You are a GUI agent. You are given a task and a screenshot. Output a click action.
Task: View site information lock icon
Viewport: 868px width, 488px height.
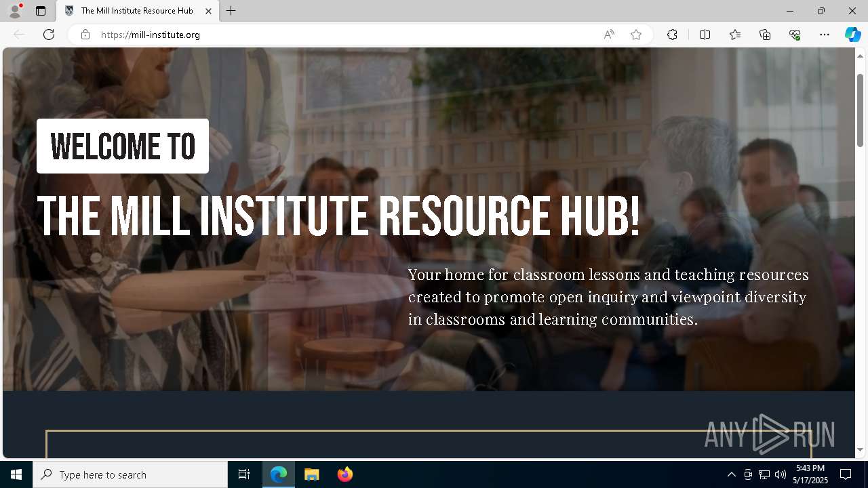(x=85, y=35)
